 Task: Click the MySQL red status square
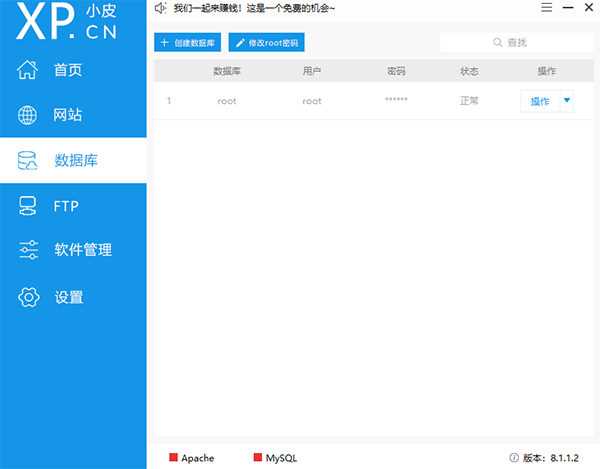(x=258, y=457)
